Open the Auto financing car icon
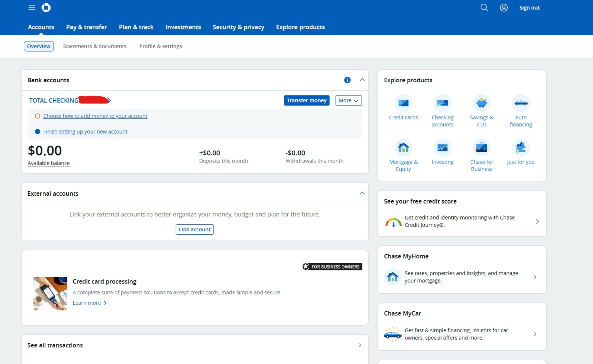The height and width of the screenshot is (364, 593). (521, 103)
